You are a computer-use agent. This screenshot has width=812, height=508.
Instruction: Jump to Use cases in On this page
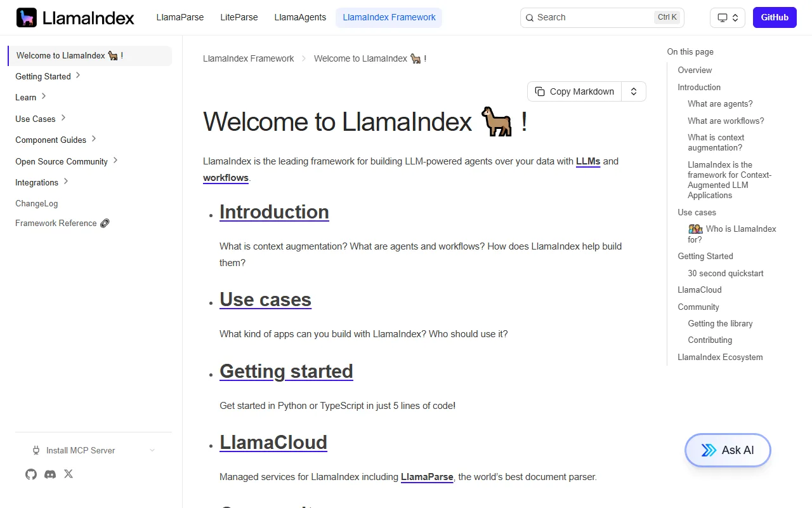coord(697,213)
